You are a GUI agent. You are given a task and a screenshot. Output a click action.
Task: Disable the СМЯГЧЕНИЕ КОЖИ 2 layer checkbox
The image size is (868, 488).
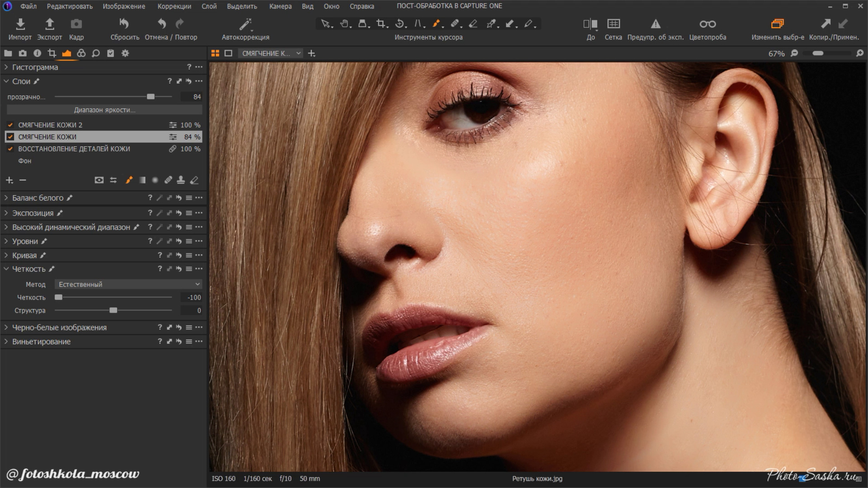click(x=11, y=125)
